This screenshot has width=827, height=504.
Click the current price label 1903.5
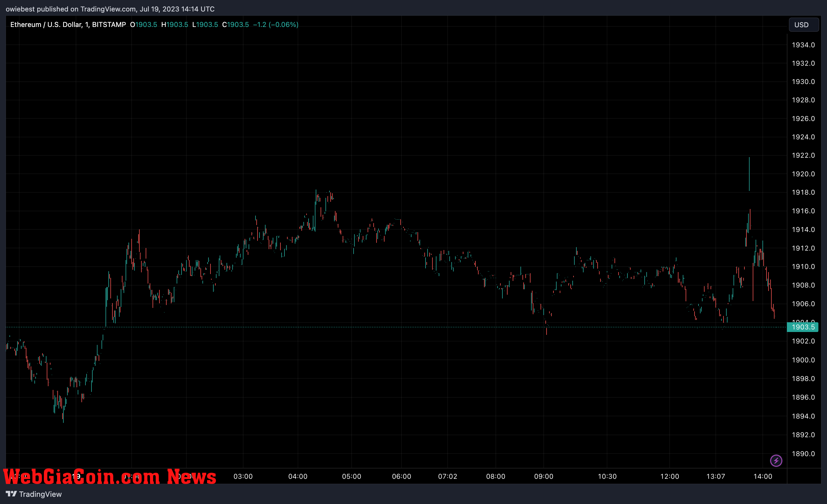click(803, 327)
